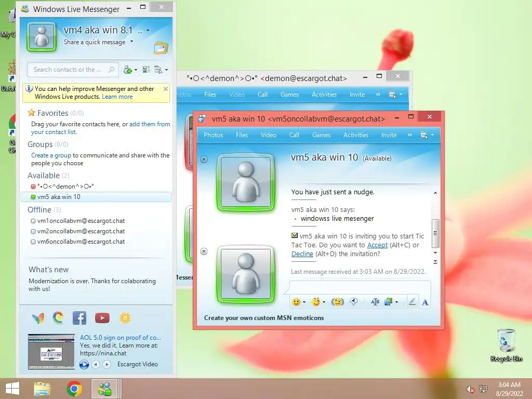
Task: Play the Escargot Video
Action: pos(84,364)
